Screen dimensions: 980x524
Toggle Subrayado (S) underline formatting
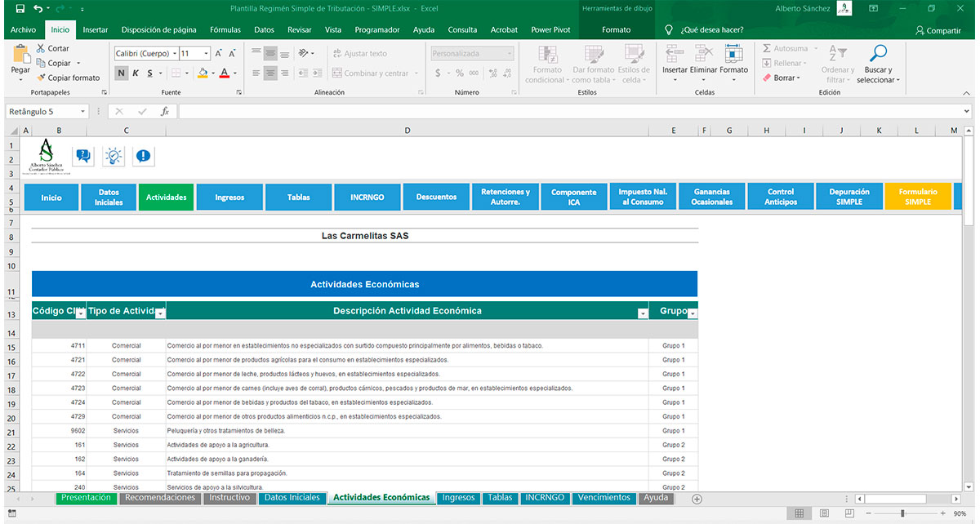pos(150,73)
